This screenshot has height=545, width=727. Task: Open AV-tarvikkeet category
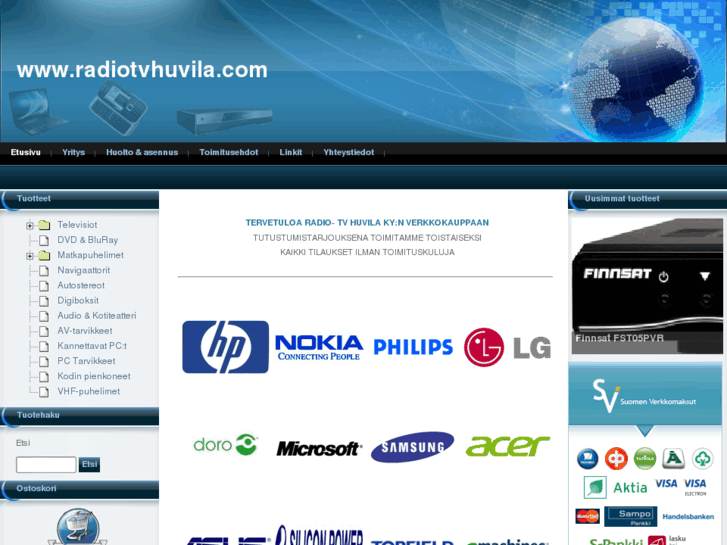tap(84, 331)
